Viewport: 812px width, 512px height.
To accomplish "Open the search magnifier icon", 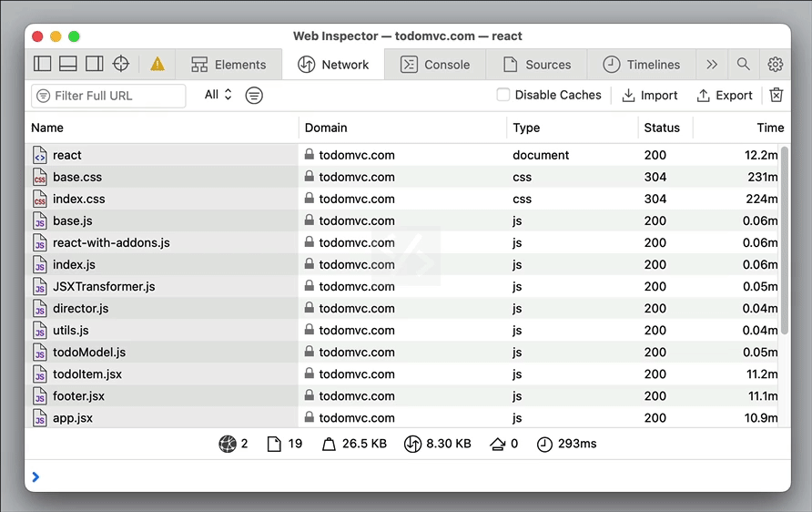I will point(743,65).
